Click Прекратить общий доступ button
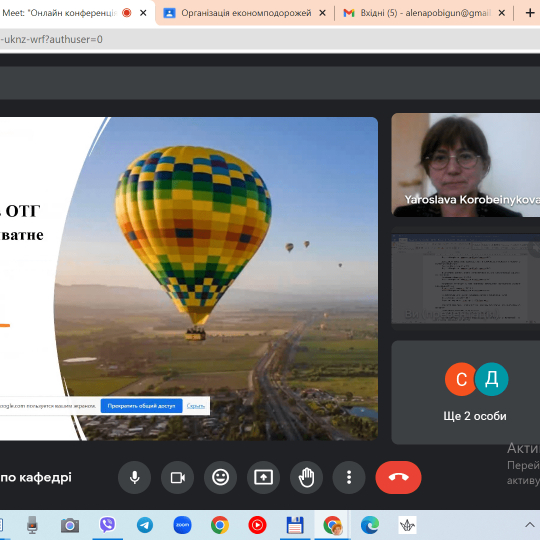540x540 pixels. click(142, 406)
